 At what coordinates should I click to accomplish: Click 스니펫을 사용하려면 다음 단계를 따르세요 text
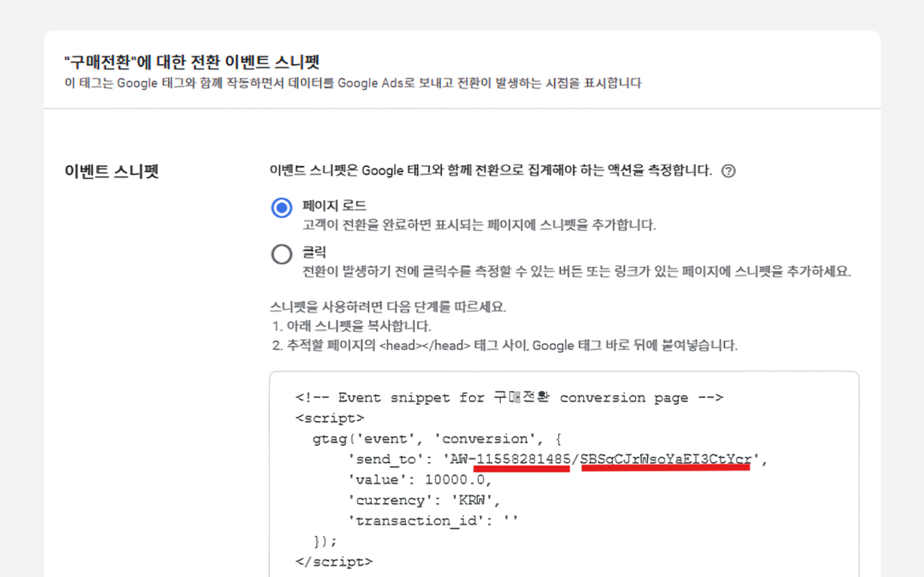388,307
